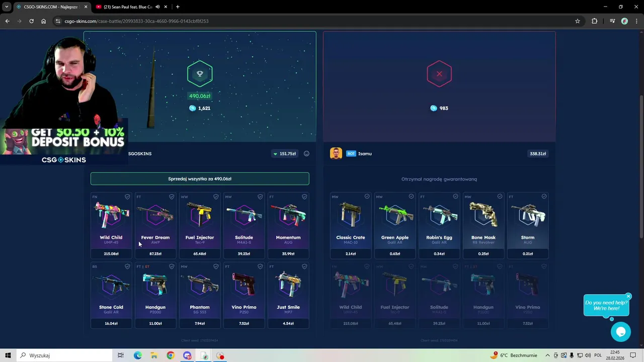Open the live chat support bubble
This screenshot has height=362, width=644.
click(x=620, y=332)
